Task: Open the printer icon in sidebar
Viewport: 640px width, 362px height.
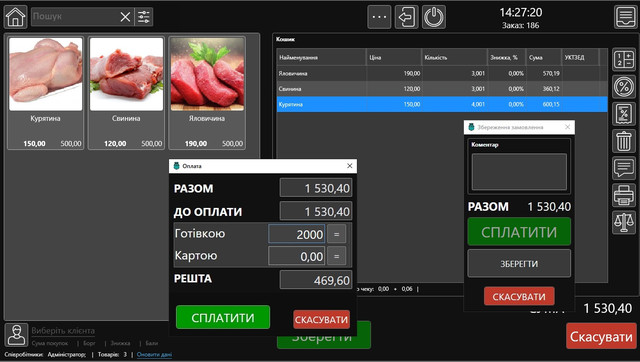Action: tap(624, 195)
